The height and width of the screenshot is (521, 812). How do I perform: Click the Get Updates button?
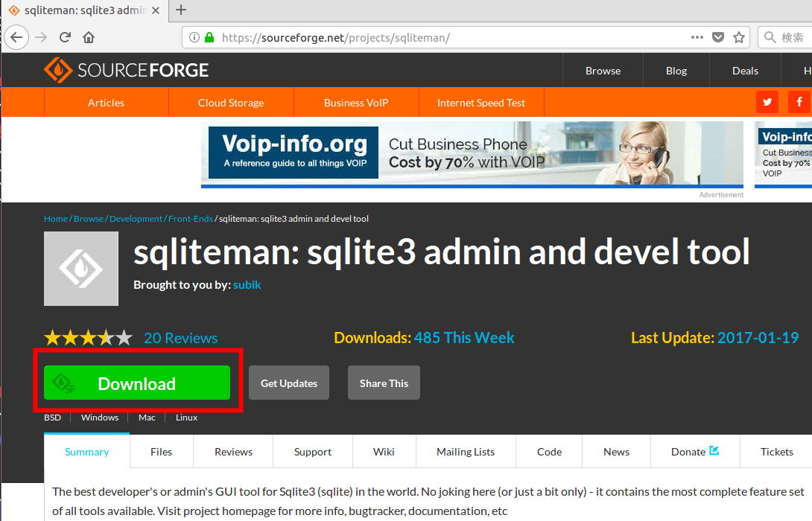tap(289, 383)
